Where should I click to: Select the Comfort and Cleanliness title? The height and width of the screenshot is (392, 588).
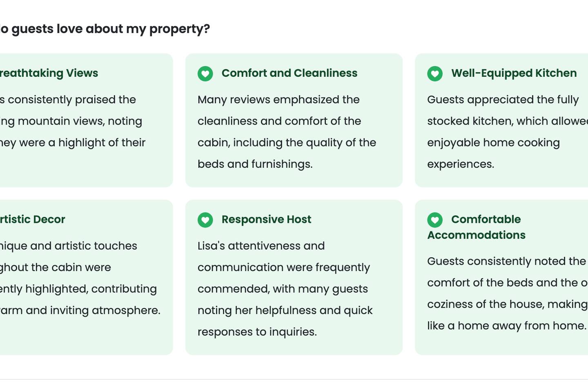tap(289, 73)
